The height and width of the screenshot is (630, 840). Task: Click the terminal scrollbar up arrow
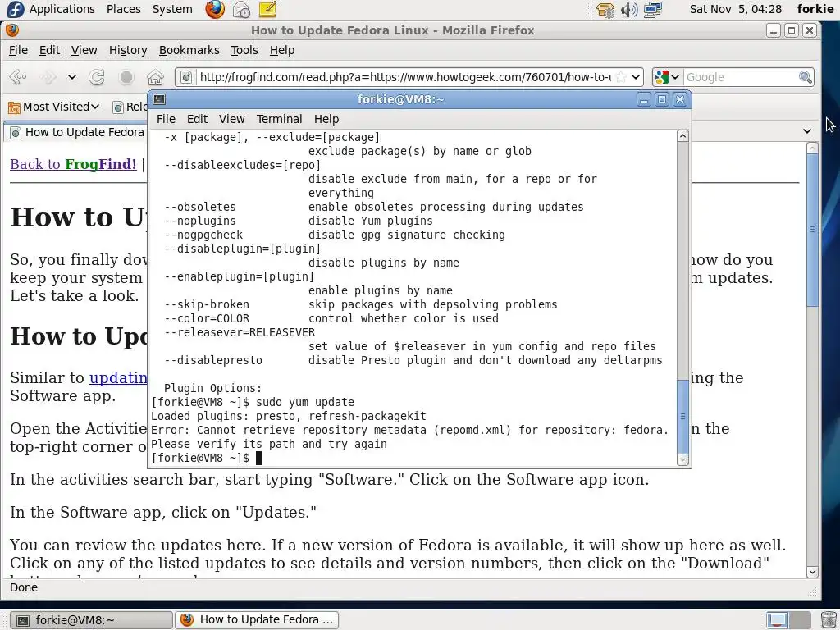pos(682,136)
